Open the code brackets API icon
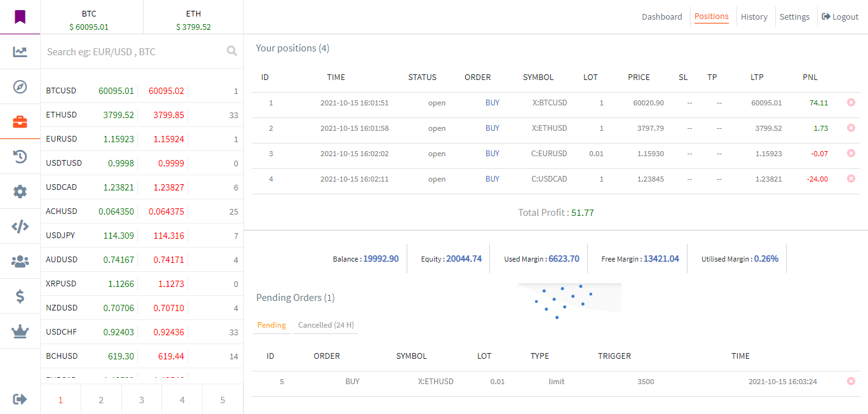This screenshot has height=414, width=868. point(20,226)
